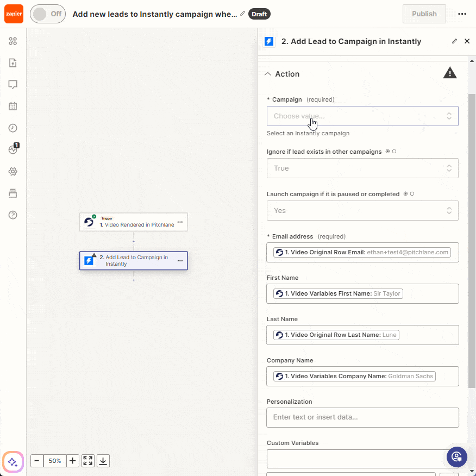The image size is (476, 476).
Task: Add a step after the Instantly action
Action: click(x=134, y=280)
